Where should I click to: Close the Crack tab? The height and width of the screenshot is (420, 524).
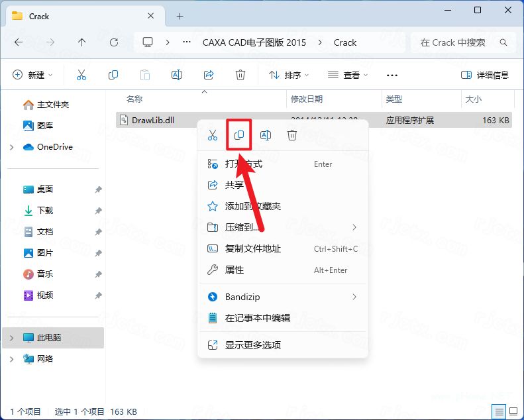(x=151, y=16)
